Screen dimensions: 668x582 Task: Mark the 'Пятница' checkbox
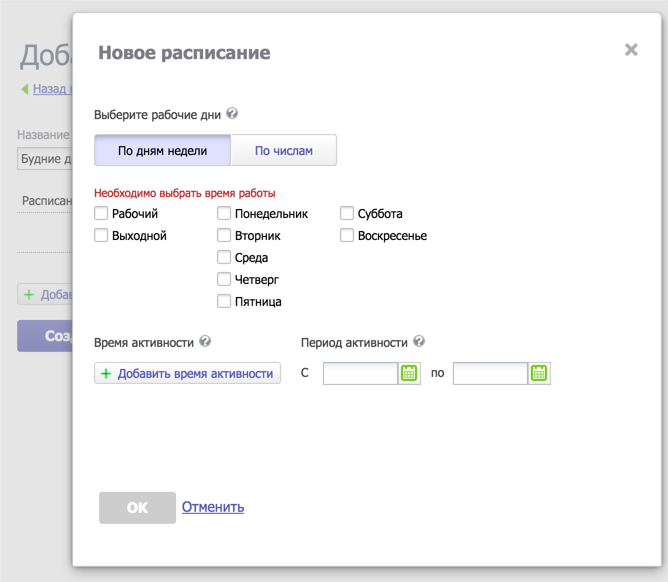point(224,301)
